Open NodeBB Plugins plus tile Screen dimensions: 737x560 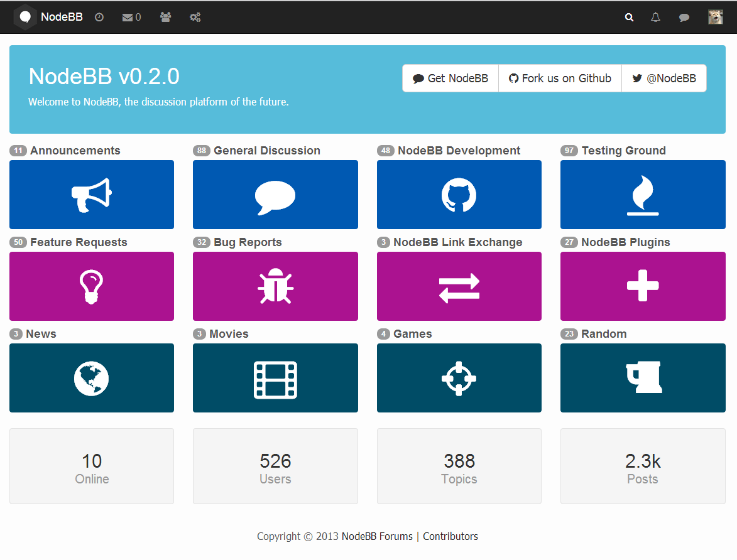click(x=643, y=286)
